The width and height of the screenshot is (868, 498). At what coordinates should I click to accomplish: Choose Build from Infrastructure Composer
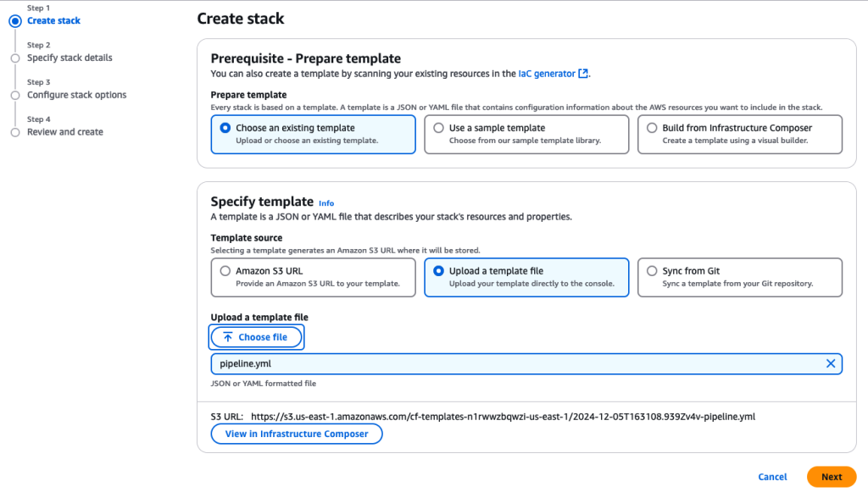click(x=652, y=127)
